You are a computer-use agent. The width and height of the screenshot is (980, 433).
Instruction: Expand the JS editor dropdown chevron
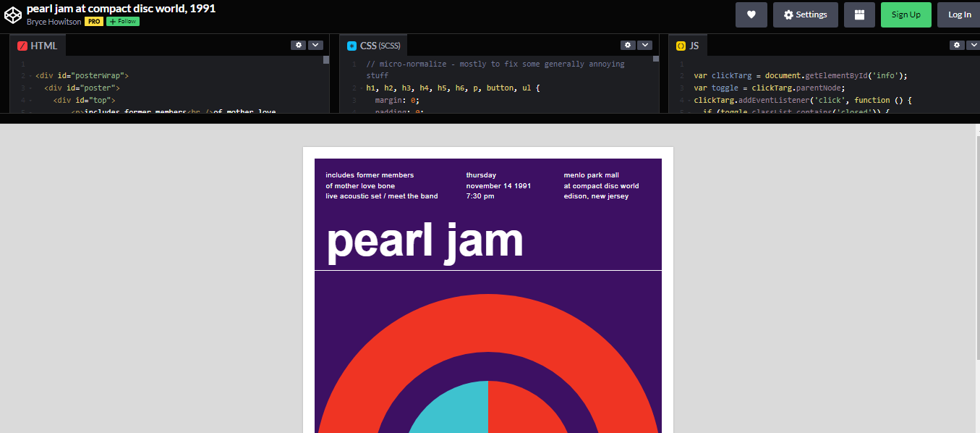(973, 45)
